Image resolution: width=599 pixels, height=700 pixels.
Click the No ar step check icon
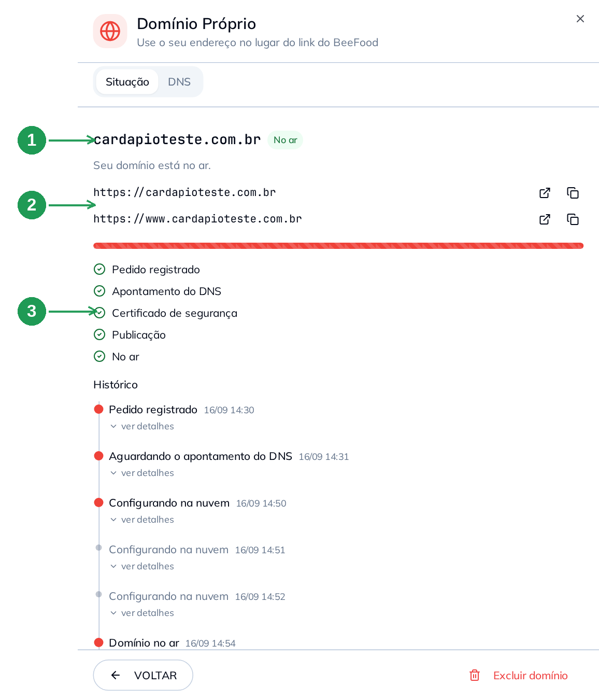[x=99, y=356]
